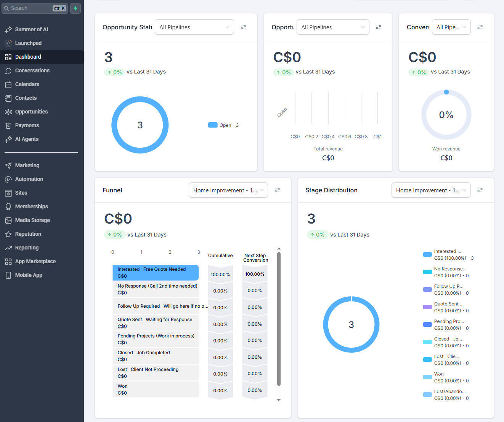This screenshot has height=422, width=504.
Task: Click the blue Interested funnel bar
Action: pos(156,272)
